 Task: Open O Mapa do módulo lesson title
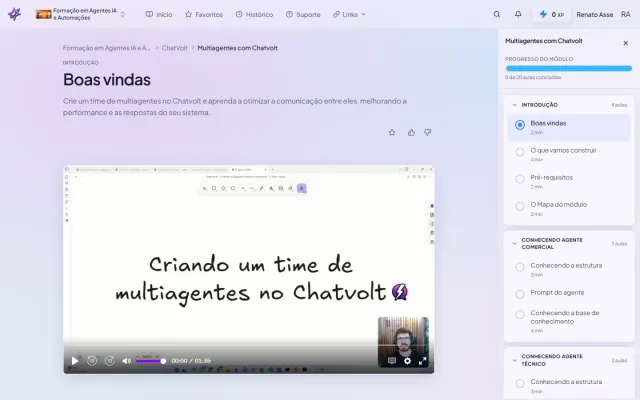[x=558, y=204]
